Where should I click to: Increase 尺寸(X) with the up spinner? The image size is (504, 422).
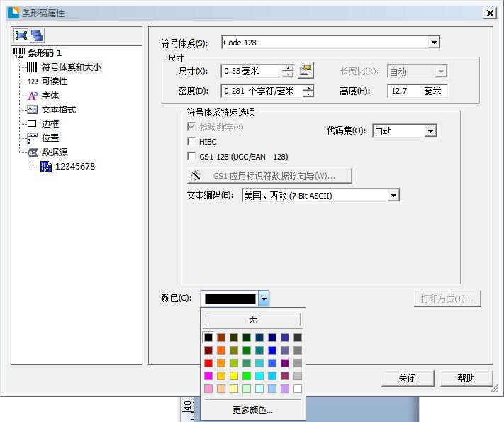pos(288,68)
